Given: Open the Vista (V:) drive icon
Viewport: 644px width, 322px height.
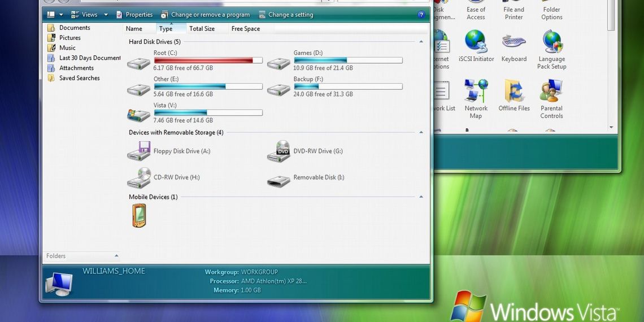Looking at the screenshot, I should [138, 115].
